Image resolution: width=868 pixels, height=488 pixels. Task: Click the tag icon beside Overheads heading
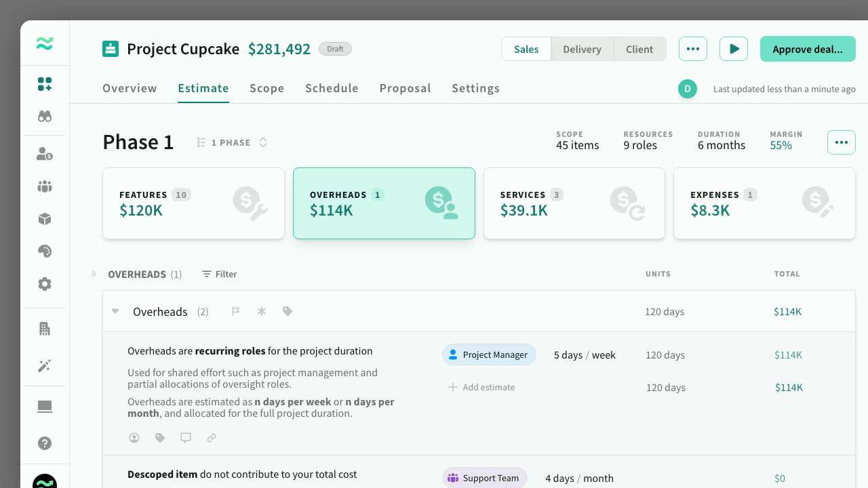(288, 312)
